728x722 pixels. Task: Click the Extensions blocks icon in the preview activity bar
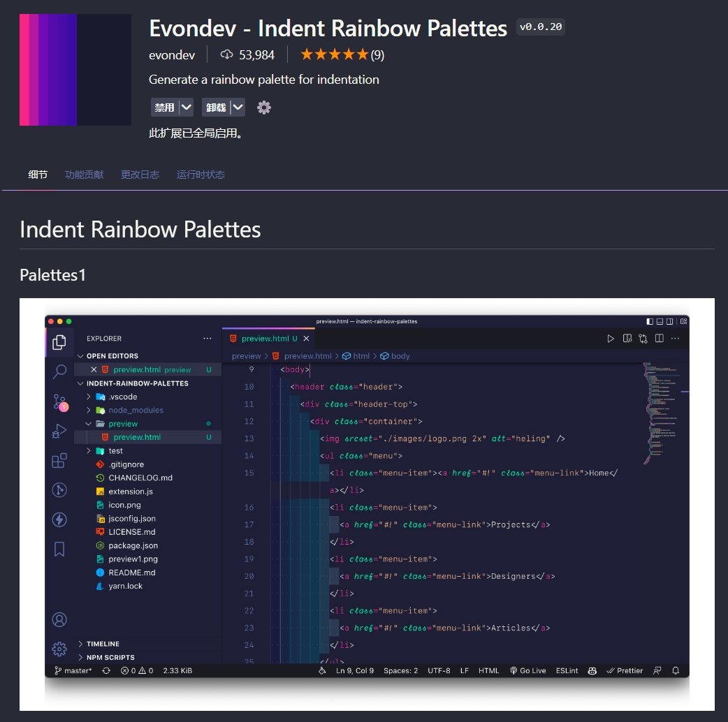[x=60, y=461]
